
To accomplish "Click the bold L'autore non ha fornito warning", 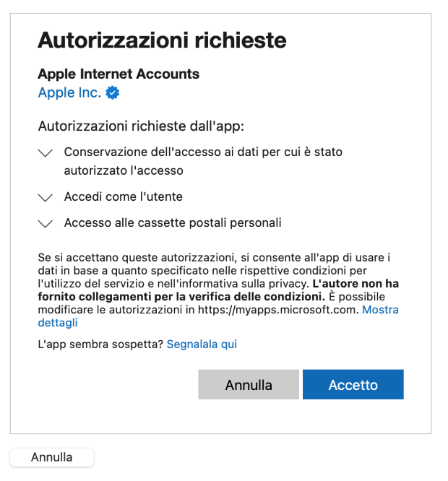I will coord(218,290).
